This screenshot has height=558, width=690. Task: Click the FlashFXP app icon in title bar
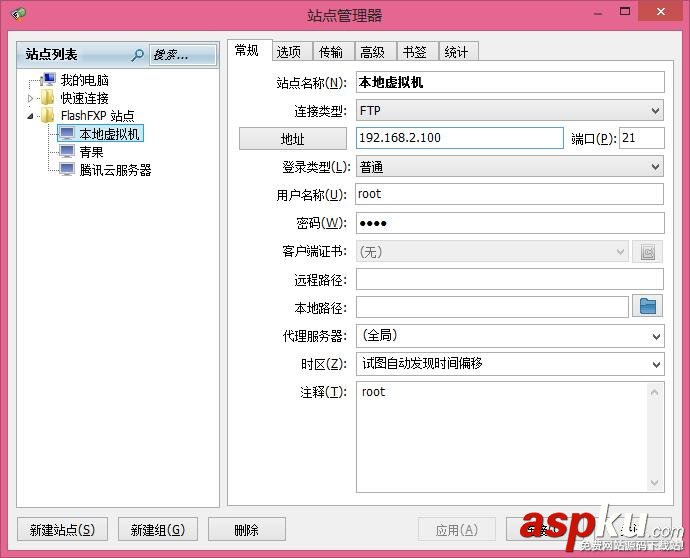(18, 14)
